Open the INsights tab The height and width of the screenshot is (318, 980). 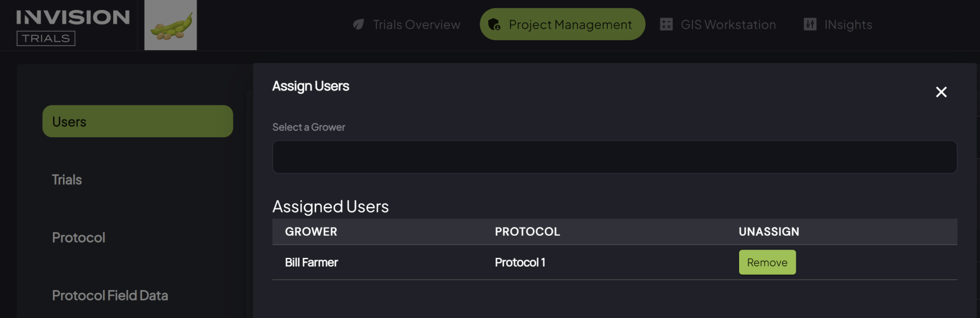click(x=838, y=25)
